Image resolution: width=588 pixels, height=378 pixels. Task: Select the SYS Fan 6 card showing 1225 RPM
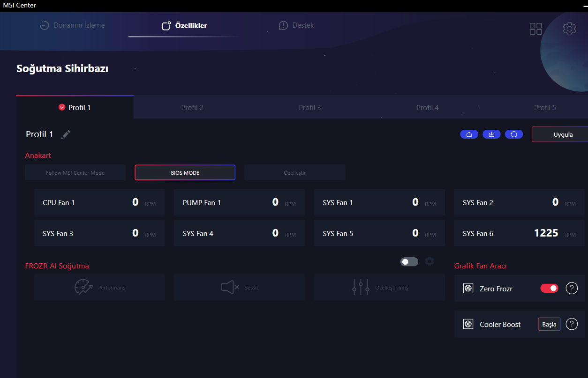[520, 233]
